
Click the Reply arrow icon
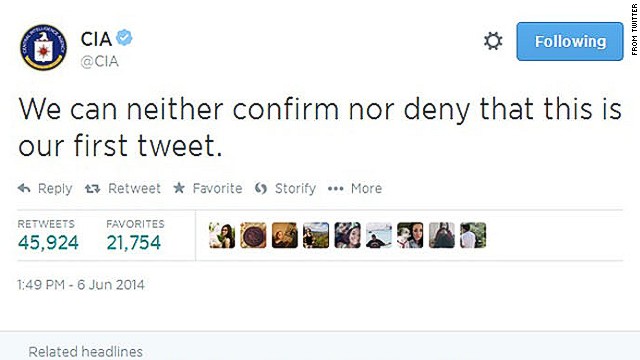pyautogui.click(x=24, y=188)
